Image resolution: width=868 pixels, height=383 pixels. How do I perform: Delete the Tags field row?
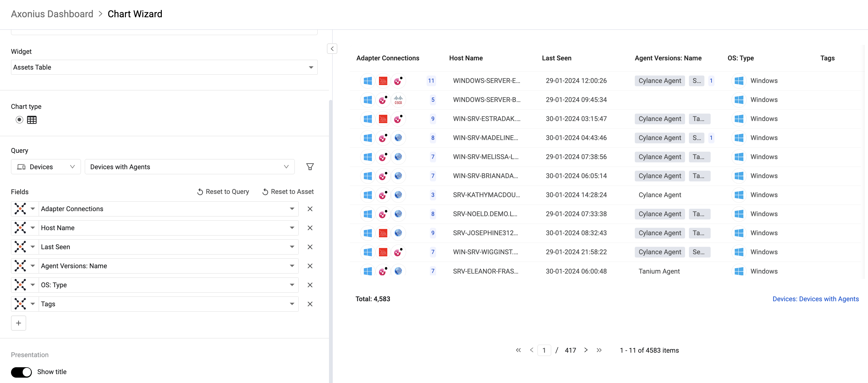click(310, 304)
